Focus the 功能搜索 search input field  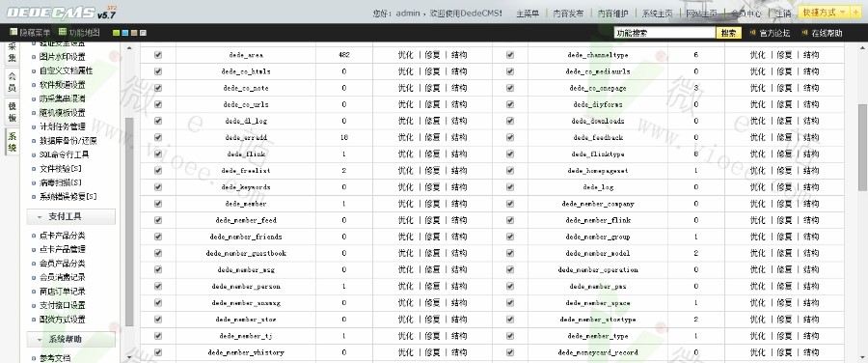665,33
